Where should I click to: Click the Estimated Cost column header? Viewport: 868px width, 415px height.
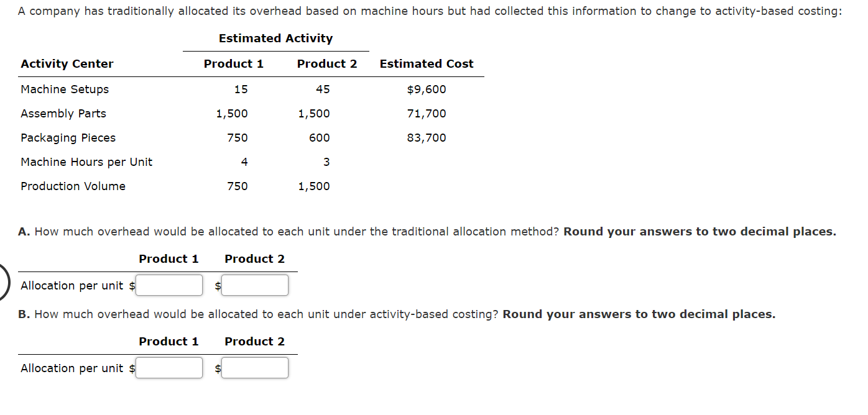(426, 63)
